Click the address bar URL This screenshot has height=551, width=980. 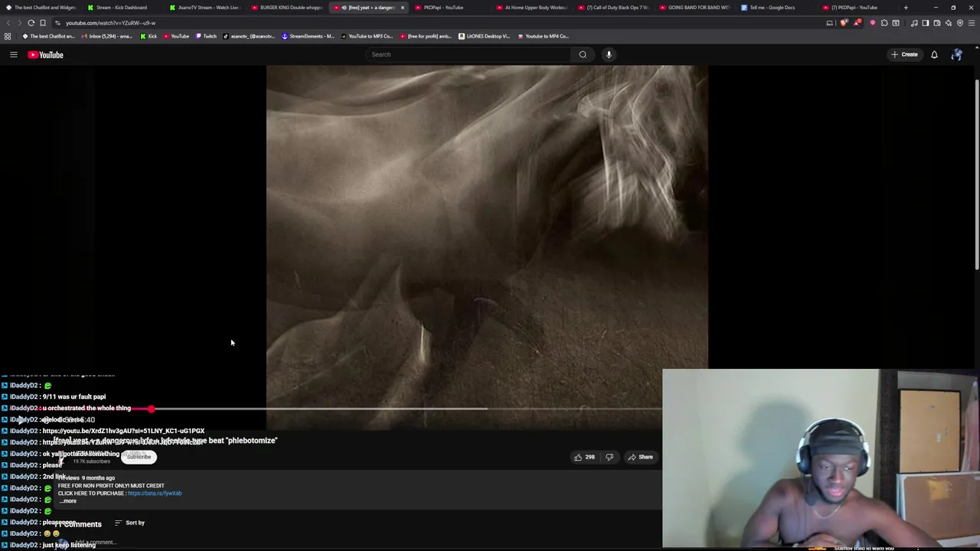(110, 23)
